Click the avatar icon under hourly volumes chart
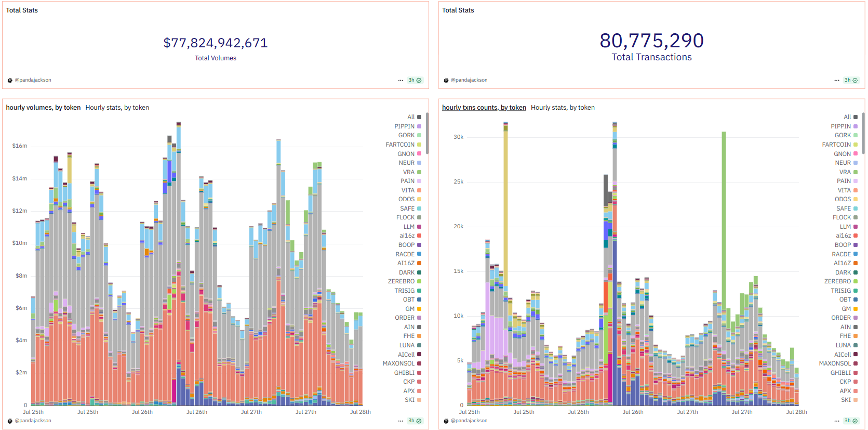 (x=10, y=421)
